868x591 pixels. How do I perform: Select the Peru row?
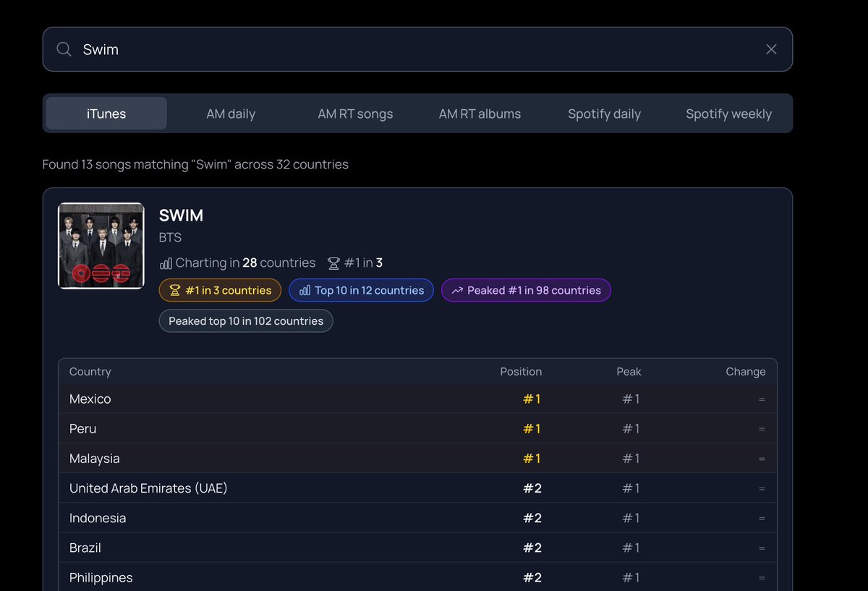tap(417, 428)
